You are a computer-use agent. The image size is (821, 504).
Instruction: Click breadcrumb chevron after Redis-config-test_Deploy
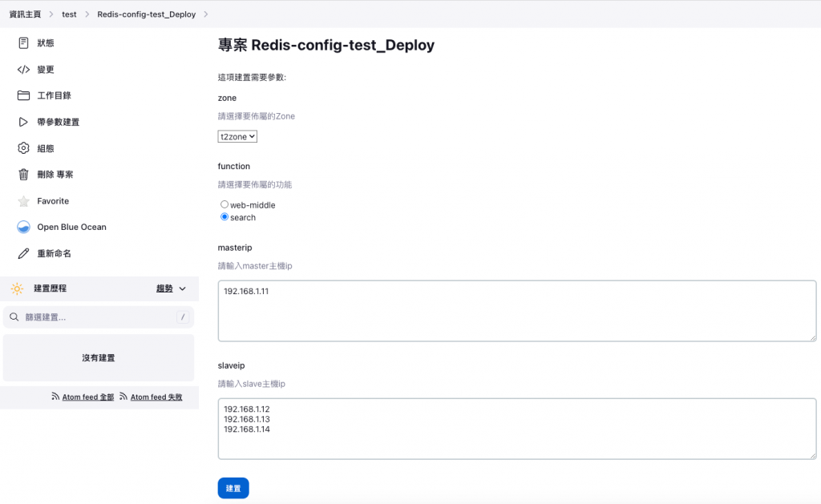click(206, 14)
